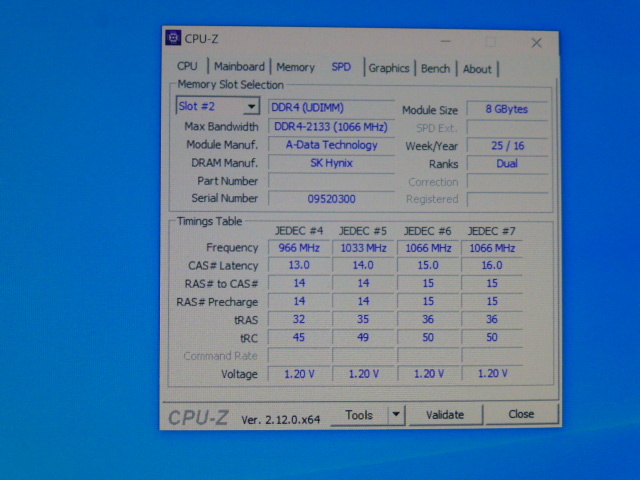Click the tRC value 45
The image size is (640, 480).
(x=299, y=338)
